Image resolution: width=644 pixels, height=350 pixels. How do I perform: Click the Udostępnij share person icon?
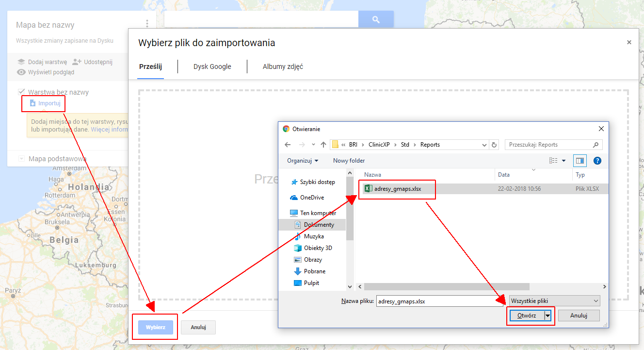pyautogui.click(x=77, y=62)
